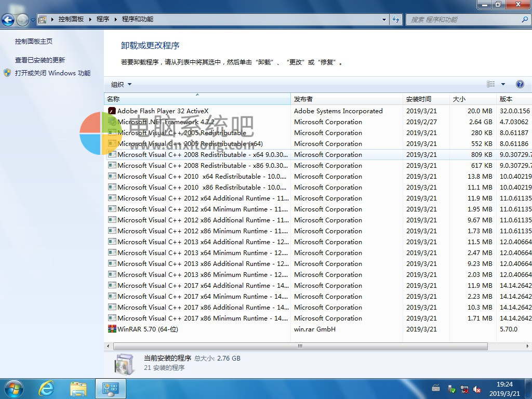Sort by 发布者 column header
The height and width of the screenshot is (399, 532).
347,99
